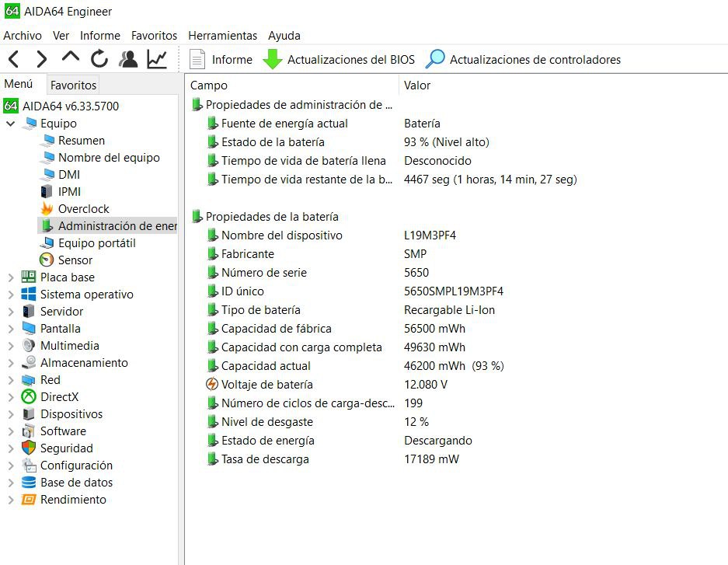The image size is (728, 565).
Task: Click the Overclock flame icon
Action: (47, 208)
